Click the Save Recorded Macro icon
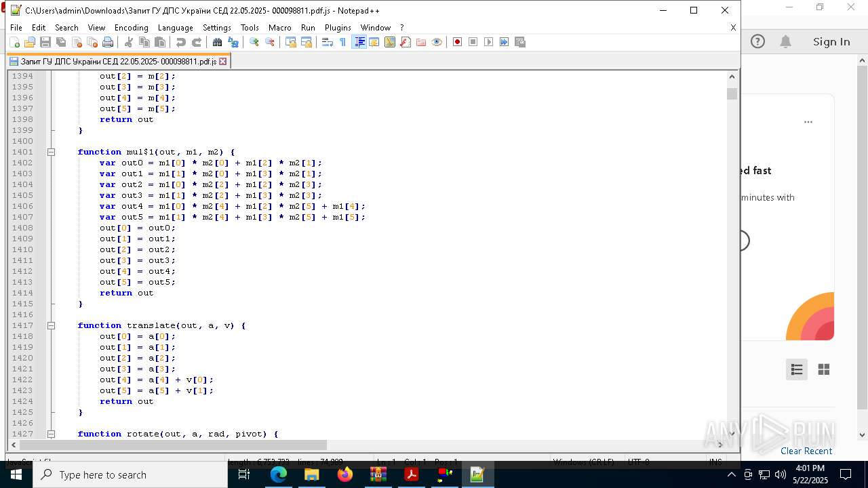868x488 pixels. [x=520, y=42]
